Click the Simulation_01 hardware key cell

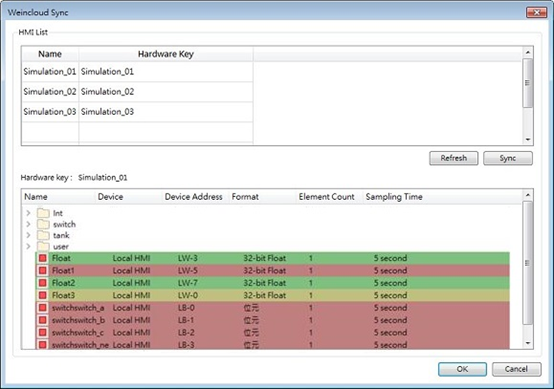(x=166, y=72)
